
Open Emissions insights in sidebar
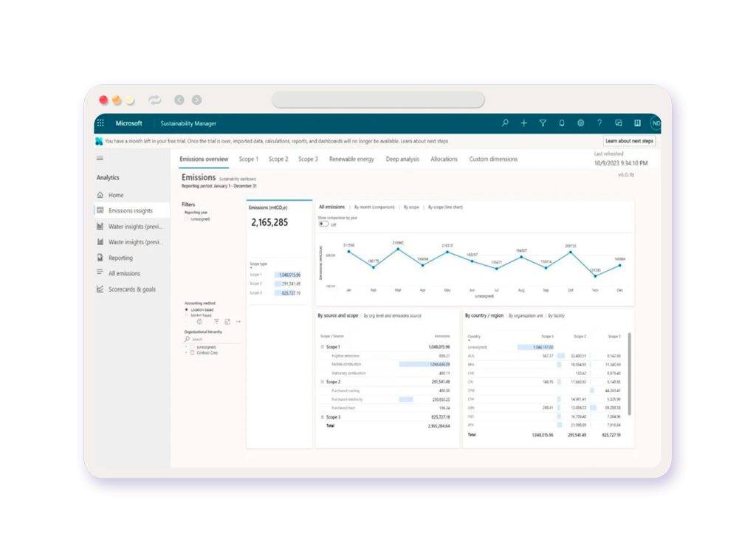[130, 210]
